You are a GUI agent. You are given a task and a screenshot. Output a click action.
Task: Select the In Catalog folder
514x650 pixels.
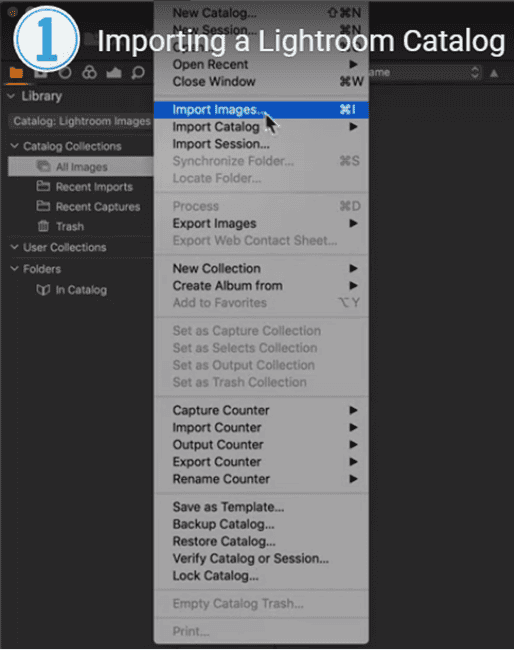pos(81,290)
